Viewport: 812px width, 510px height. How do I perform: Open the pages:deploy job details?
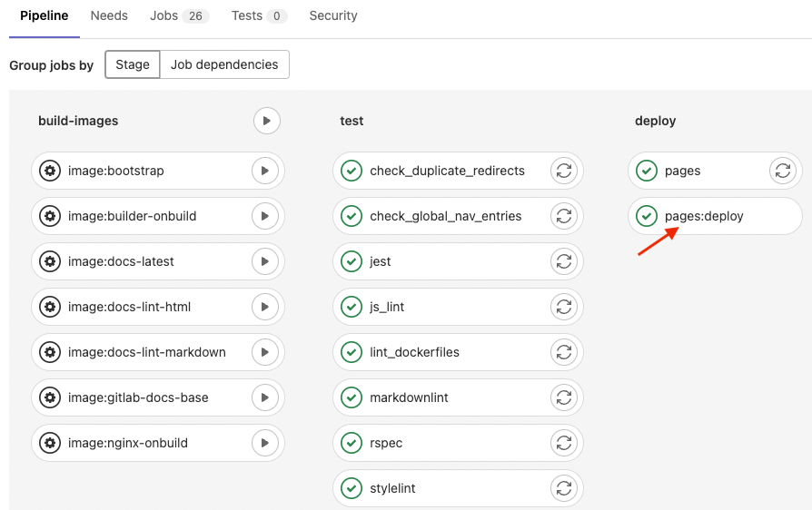704,216
